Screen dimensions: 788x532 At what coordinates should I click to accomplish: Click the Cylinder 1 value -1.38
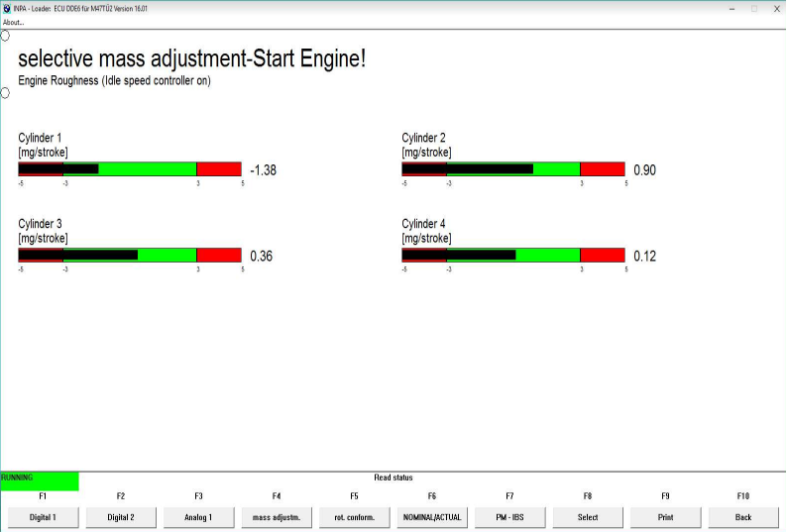pos(263,170)
